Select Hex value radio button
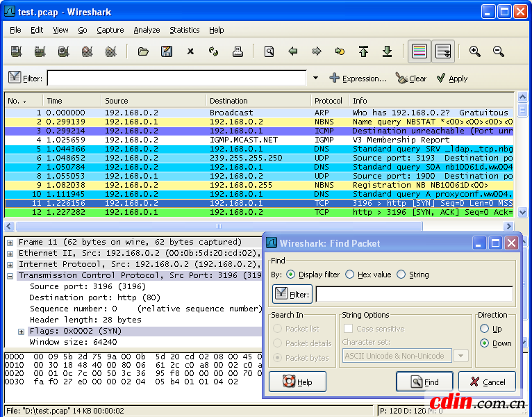 (x=349, y=275)
